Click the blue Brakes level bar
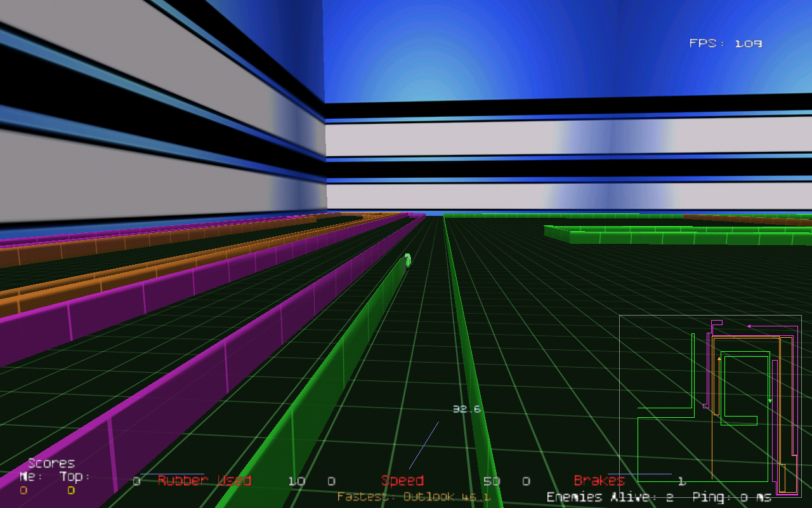The image size is (812, 508). (x=639, y=474)
